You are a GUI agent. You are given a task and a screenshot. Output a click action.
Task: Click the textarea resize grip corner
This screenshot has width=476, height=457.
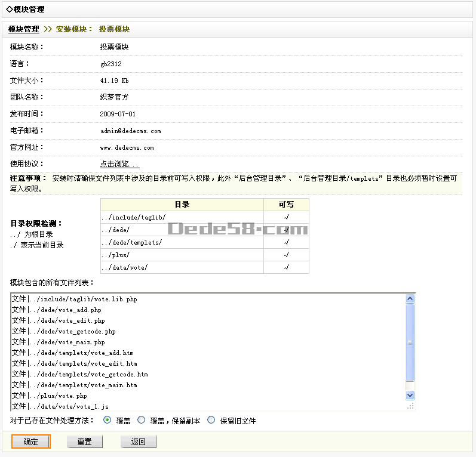point(410,406)
